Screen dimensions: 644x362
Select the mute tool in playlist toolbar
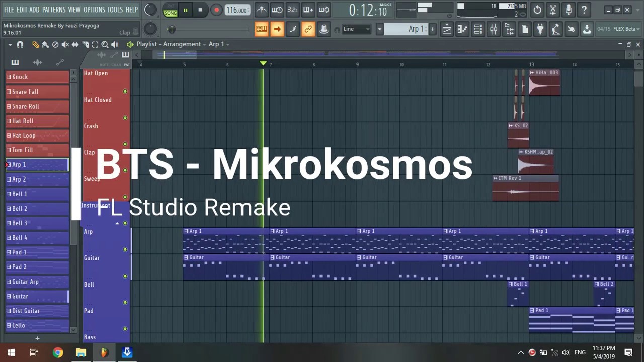65,44
